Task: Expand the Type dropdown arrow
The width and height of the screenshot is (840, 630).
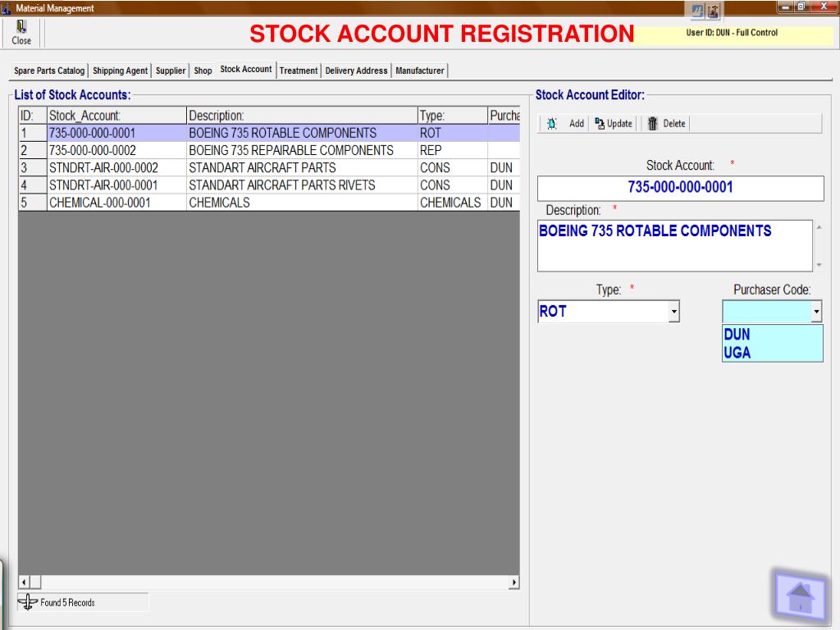Action: pyautogui.click(x=674, y=311)
